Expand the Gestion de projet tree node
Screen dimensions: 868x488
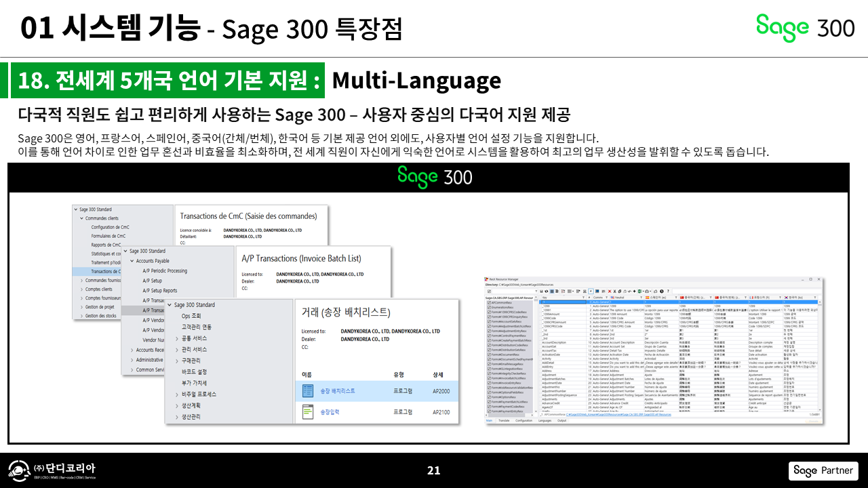[82, 306]
